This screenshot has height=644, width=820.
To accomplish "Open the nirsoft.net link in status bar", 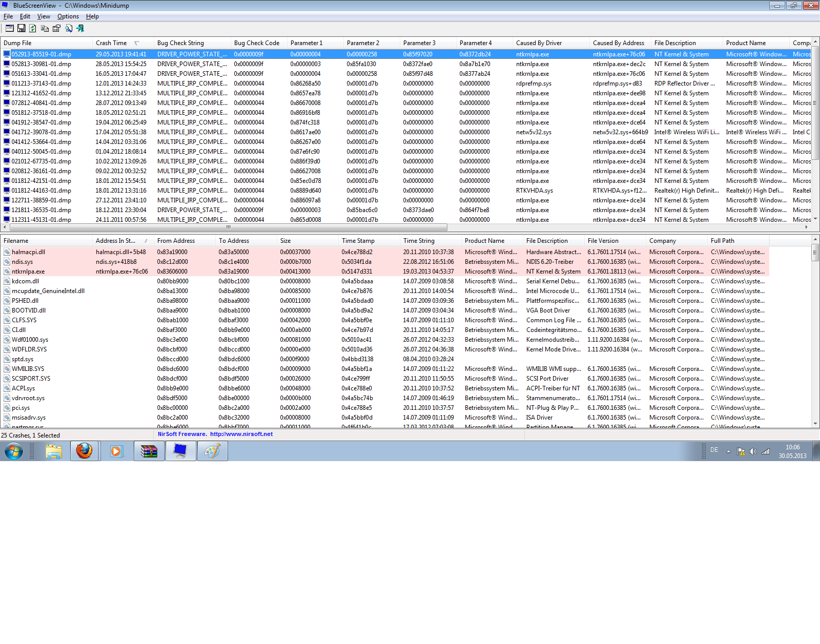I will click(x=241, y=434).
